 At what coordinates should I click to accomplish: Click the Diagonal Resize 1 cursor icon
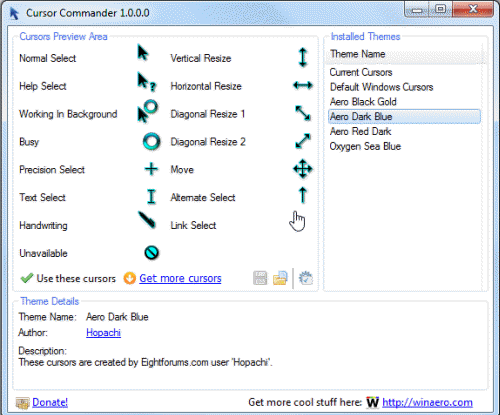[x=303, y=113]
